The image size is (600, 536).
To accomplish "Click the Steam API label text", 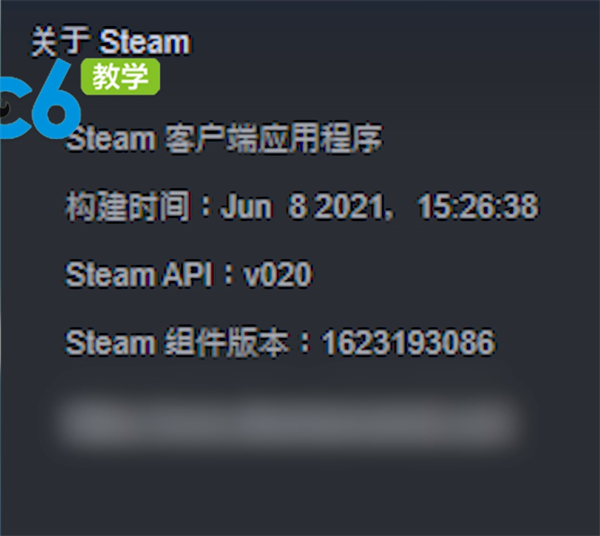I will (x=139, y=274).
